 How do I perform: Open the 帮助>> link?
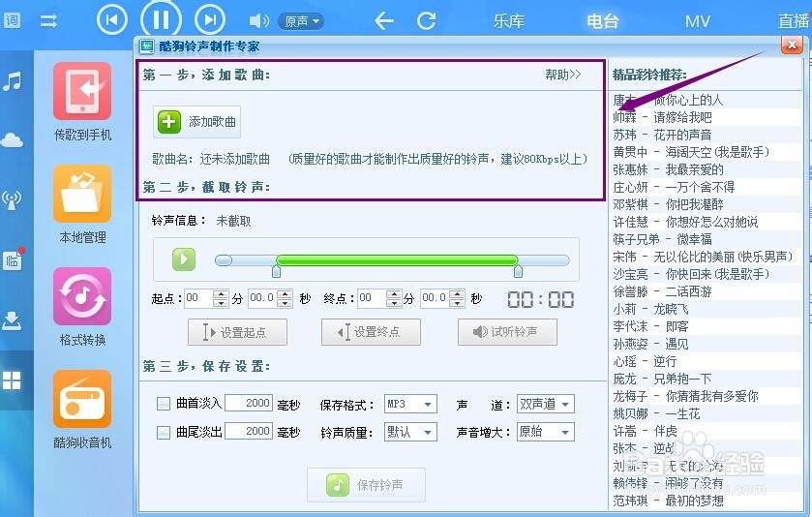coord(563,75)
